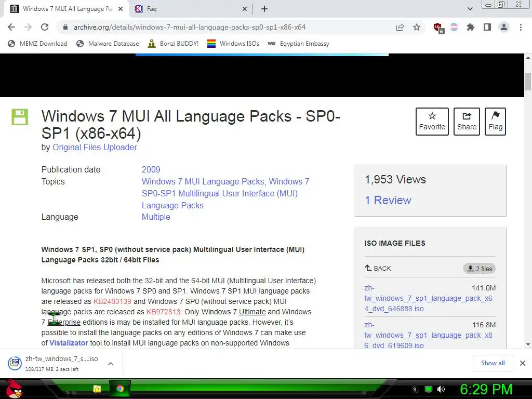
Task: Click the pink-blue striped extension icon
Action: pos(454,27)
